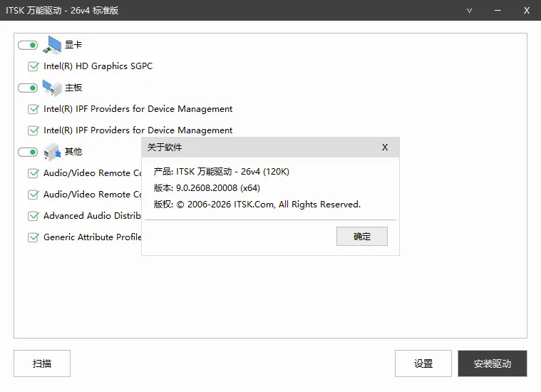Click the 关于软件 dialog title

click(165, 148)
